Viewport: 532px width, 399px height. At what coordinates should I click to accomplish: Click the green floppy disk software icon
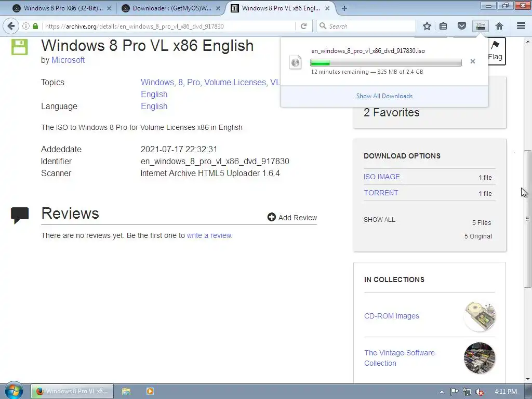20,47
